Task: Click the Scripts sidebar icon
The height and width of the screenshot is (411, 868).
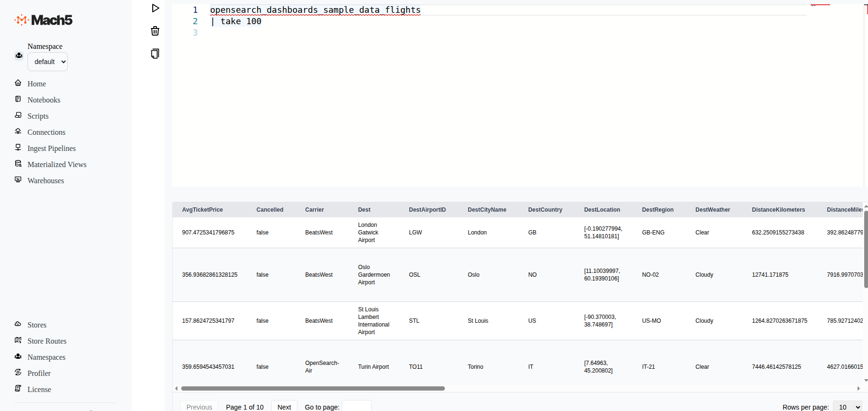Action: [18, 115]
